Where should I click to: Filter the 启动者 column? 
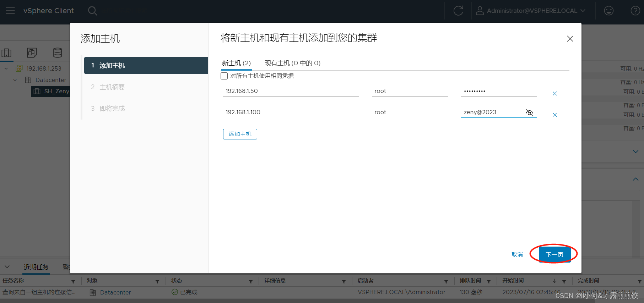446,281
